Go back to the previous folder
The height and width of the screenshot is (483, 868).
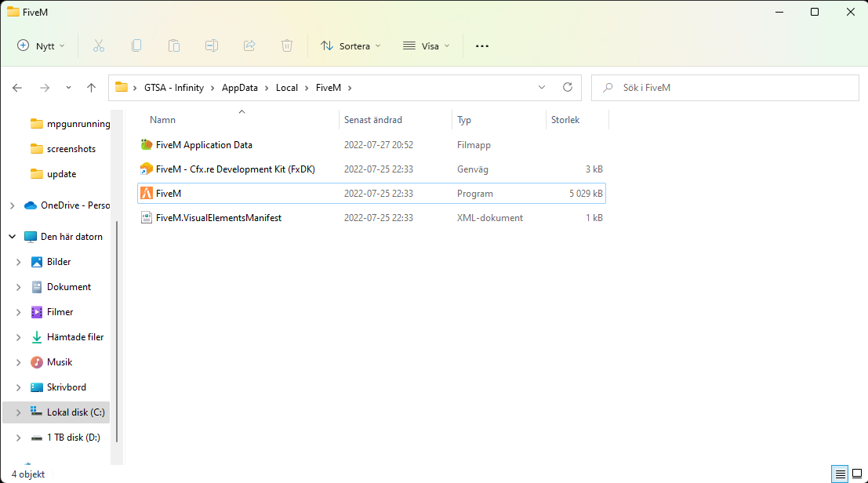(x=17, y=87)
